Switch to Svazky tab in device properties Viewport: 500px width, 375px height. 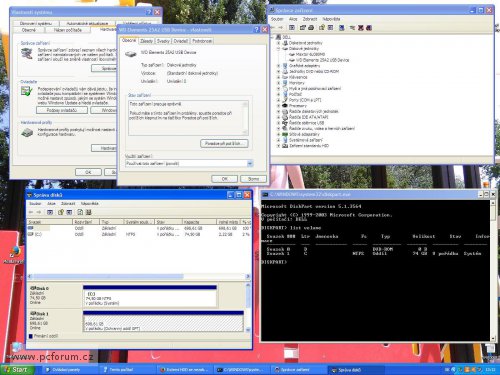[x=163, y=41]
